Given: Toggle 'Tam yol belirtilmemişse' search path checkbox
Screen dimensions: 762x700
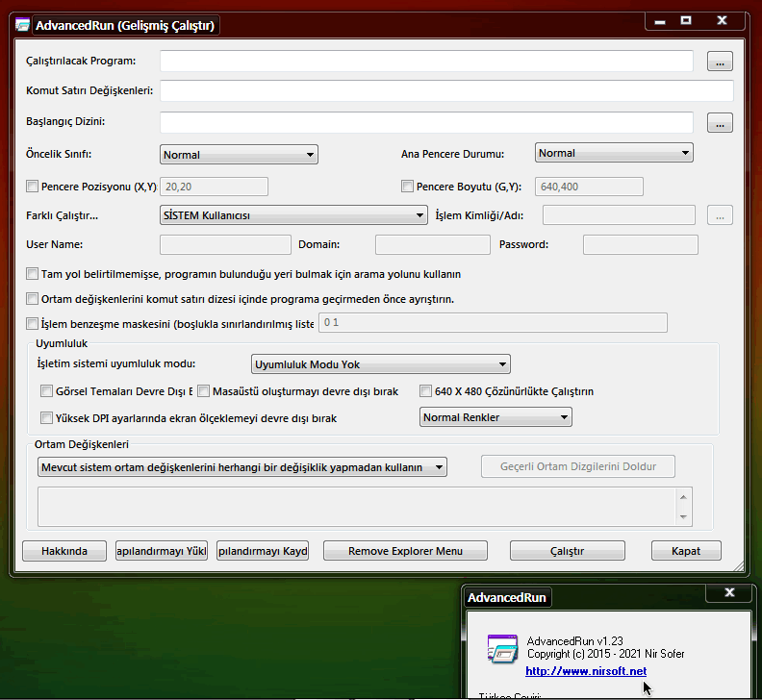Looking at the screenshot, I should point(32,273).
